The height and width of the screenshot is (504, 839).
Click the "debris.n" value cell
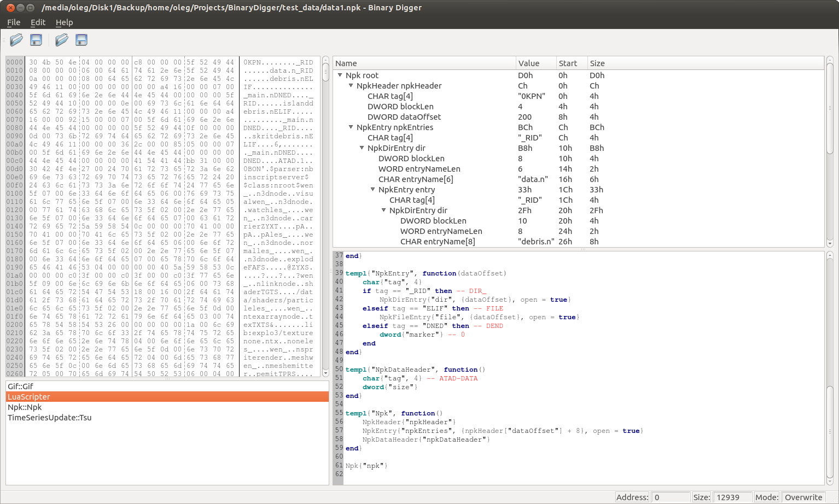pyautogui.click(x=536, y=242)
